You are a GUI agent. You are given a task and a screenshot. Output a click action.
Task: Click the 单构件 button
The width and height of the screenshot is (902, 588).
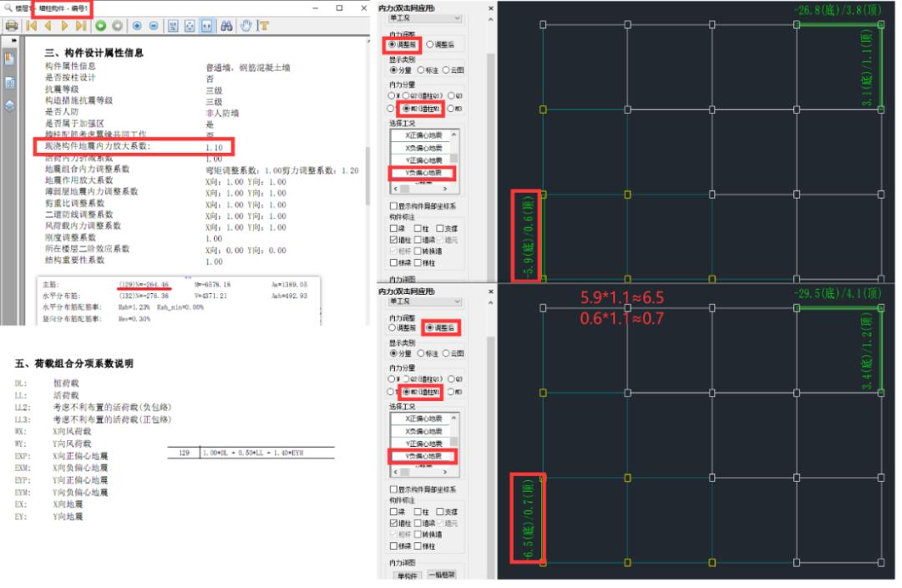click(x=407, y=575)
